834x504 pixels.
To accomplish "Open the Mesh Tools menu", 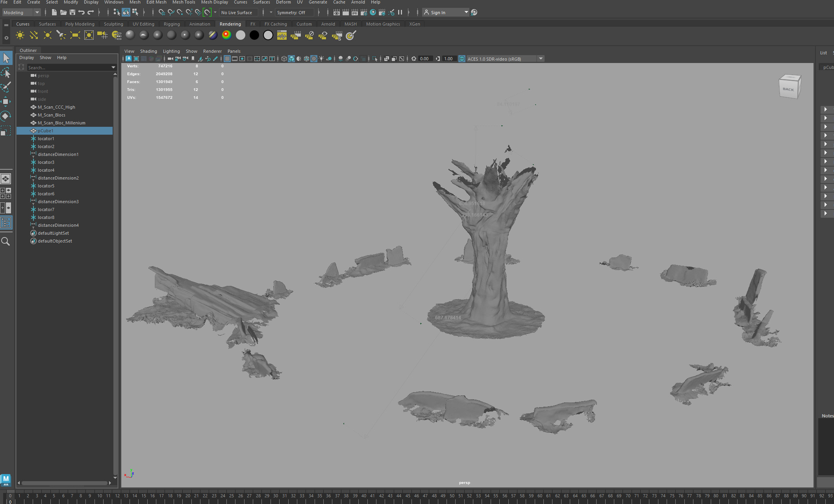I will (183, 2).
